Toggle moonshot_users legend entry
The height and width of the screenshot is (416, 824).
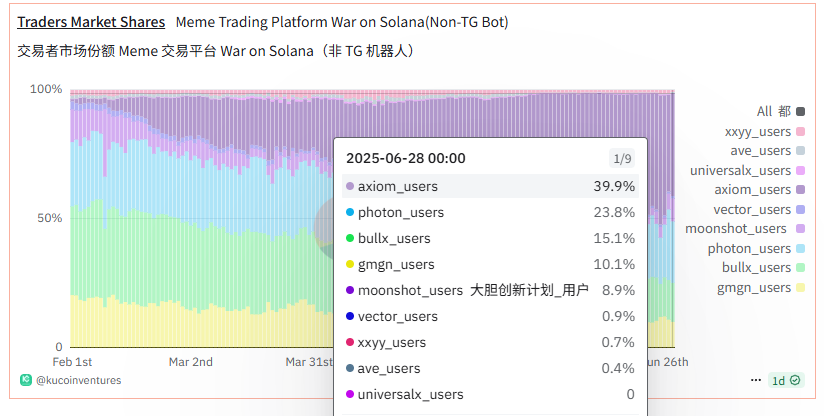coord(745,228)
